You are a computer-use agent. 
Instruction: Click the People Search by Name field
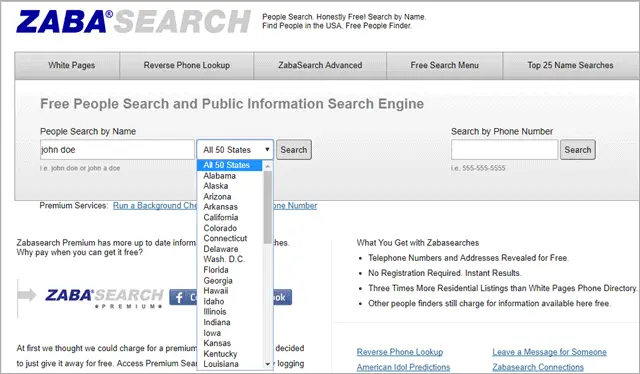point(117,149)
